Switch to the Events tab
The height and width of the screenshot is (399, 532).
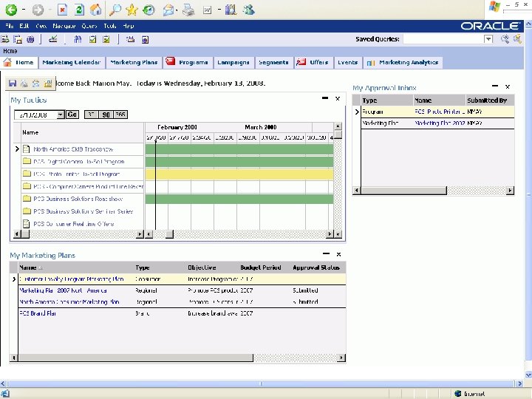coord(347,62)
